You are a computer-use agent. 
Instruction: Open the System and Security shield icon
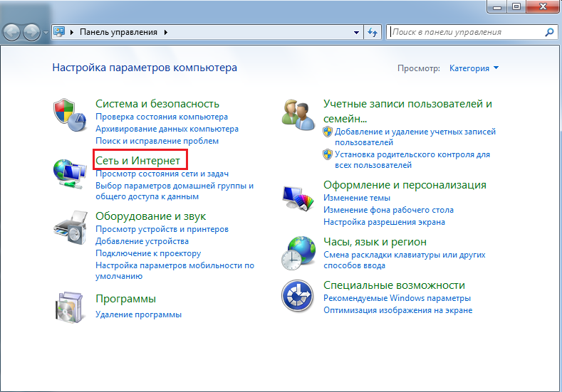[70, 115]
